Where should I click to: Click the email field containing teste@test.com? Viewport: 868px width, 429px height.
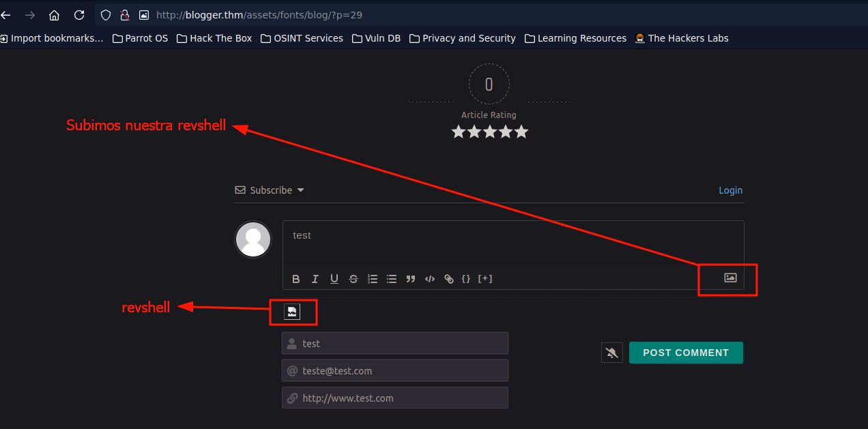pos(395,371)
